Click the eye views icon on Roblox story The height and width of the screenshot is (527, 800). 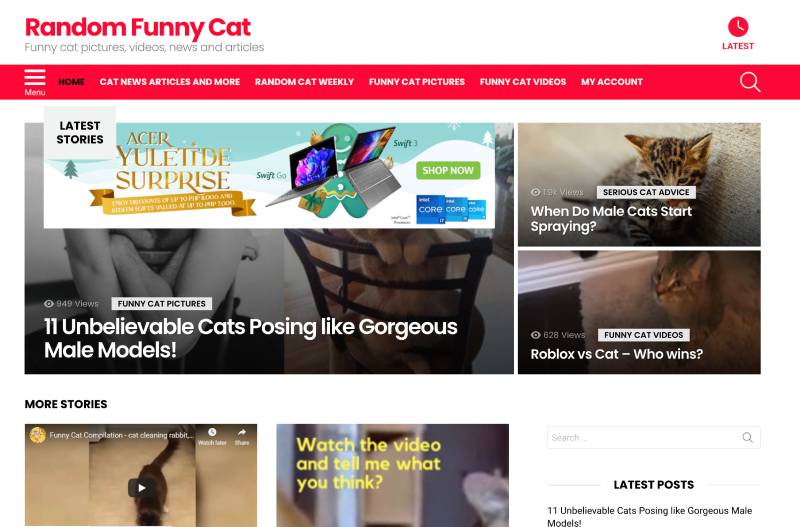(x=536, y=335)
